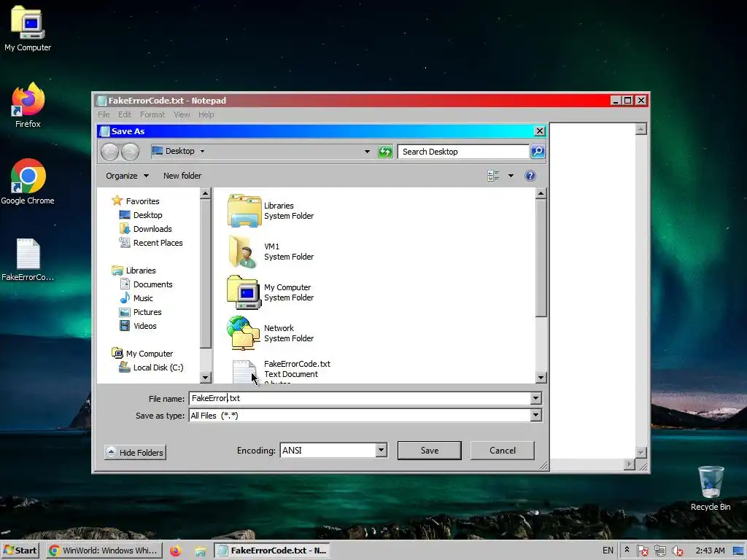Click the Back navigation arrow in Save As
The width and height of the screenshot is (747, 560).
[109, 152]
